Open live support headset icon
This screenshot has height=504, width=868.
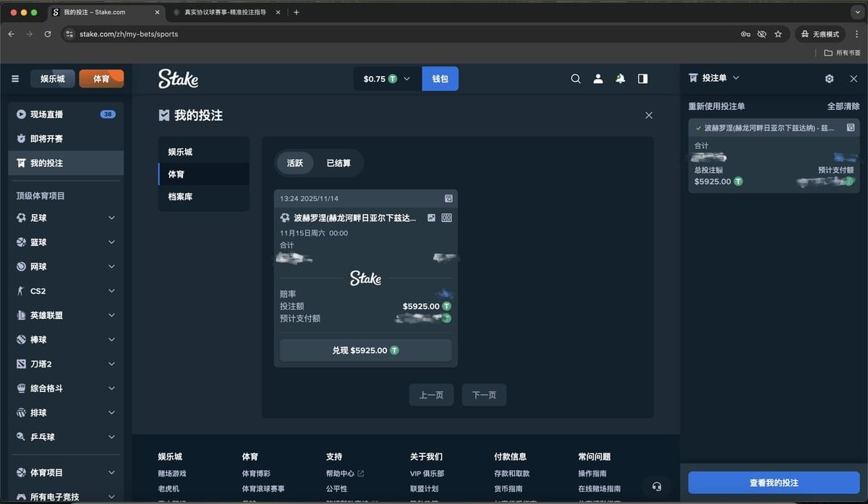pos(656,487)
